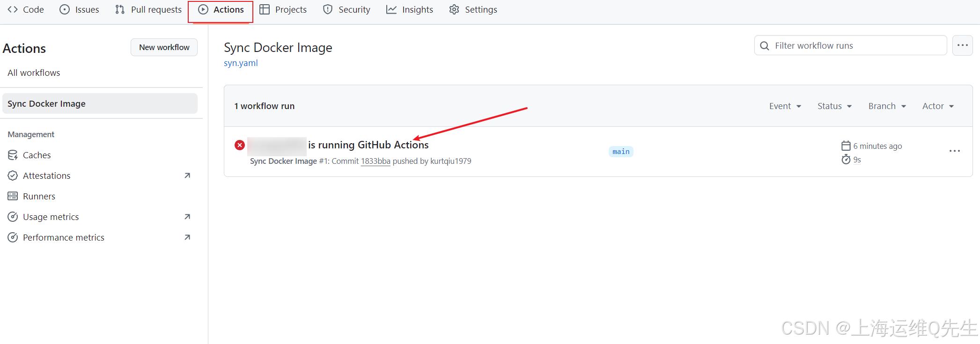This screenshot has height=344, width=980.
Task: Click the New workflow button
Action: (164, 47)
